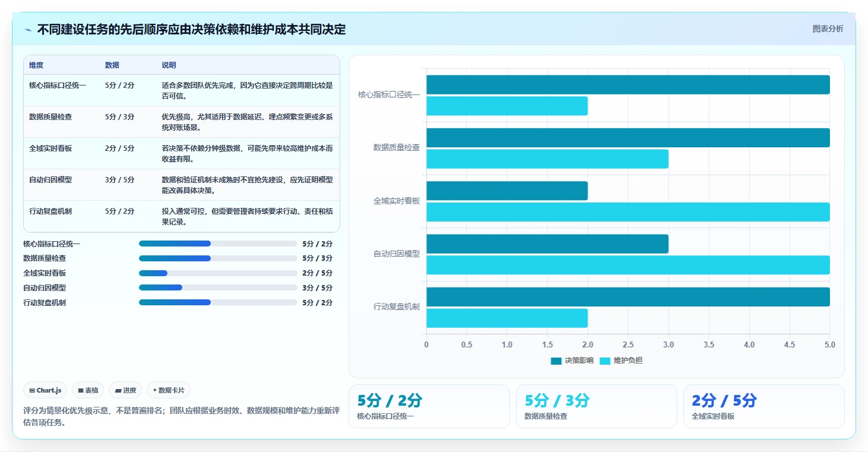Viewport: 868px width, 452px height.
Task: Click 核心指标口径统一 decision impact chart bar
Action: (x=628, y=85)
